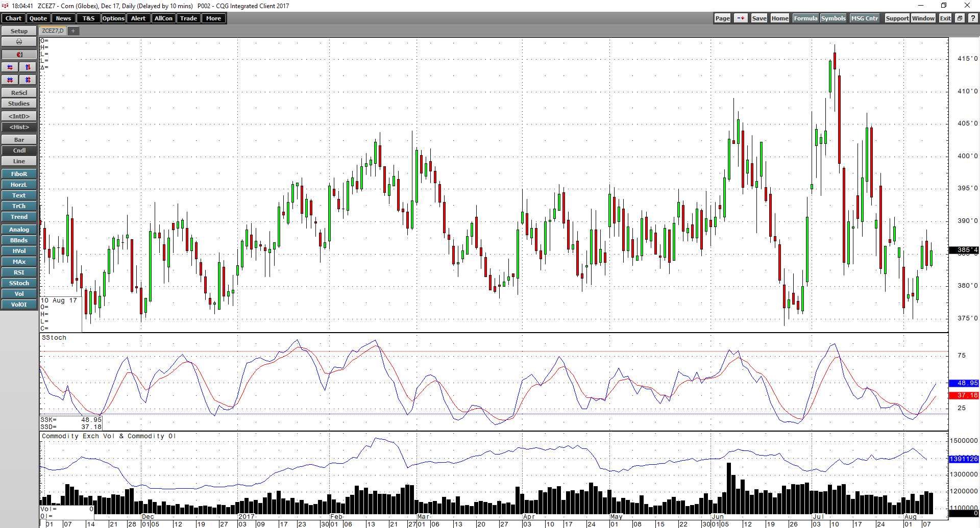Click the Commodity Exch Vol & OI label
Screen dimensions: 980x528
[x=109, y=436]
